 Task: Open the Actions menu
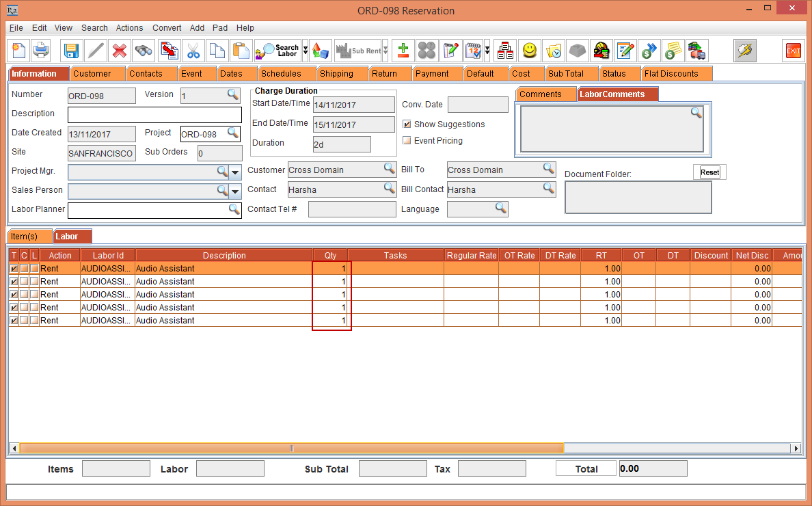click(x=129, y=28)
